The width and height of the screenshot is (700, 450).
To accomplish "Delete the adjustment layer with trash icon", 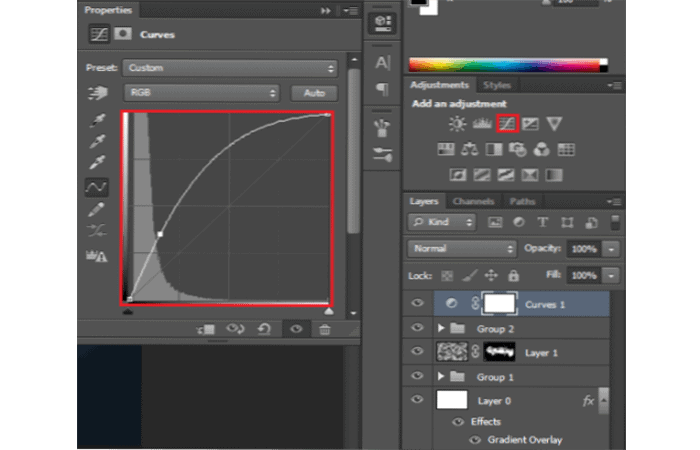I will pos(324,329).
